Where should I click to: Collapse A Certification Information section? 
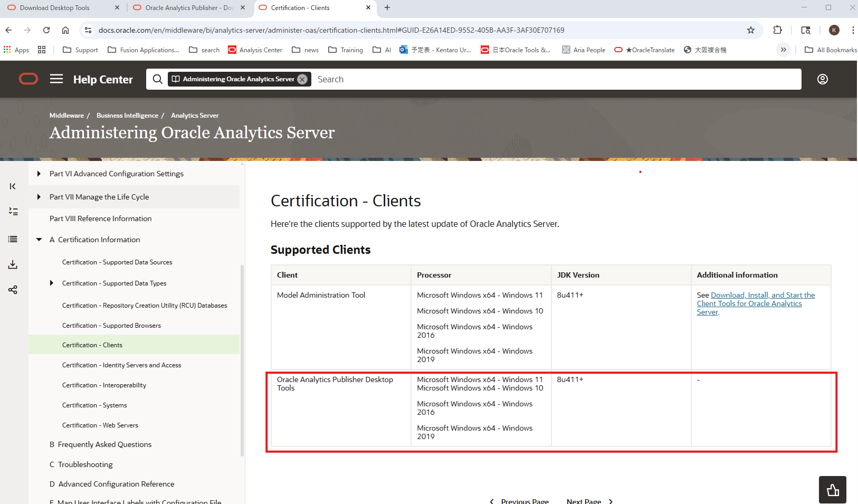point(39,240)
